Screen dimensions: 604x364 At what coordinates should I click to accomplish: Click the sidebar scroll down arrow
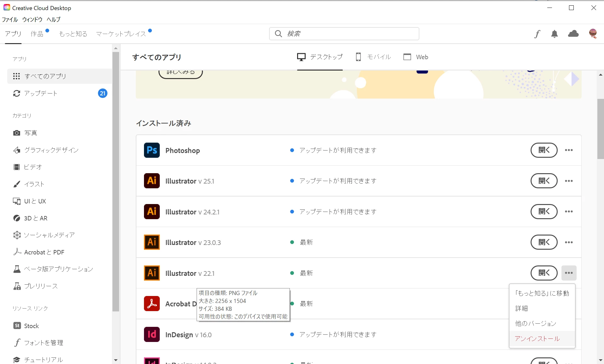click(x=116, y=360)
